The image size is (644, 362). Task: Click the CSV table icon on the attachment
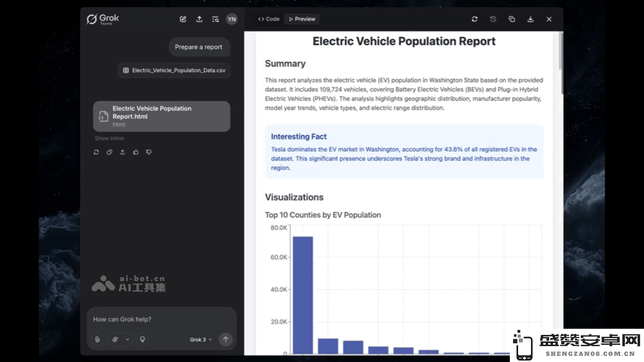126,70
